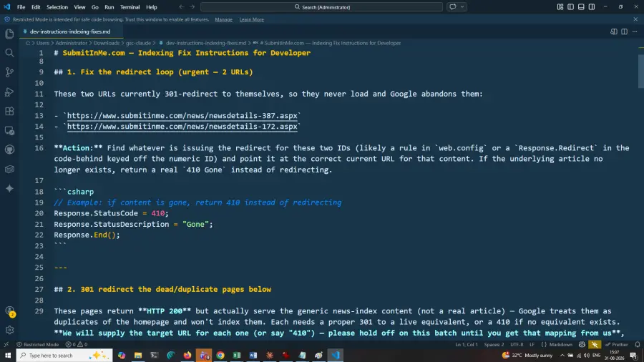Click Restricted Mode in status bar
This screenshot has height=362, width=644.
click(38, 345)
